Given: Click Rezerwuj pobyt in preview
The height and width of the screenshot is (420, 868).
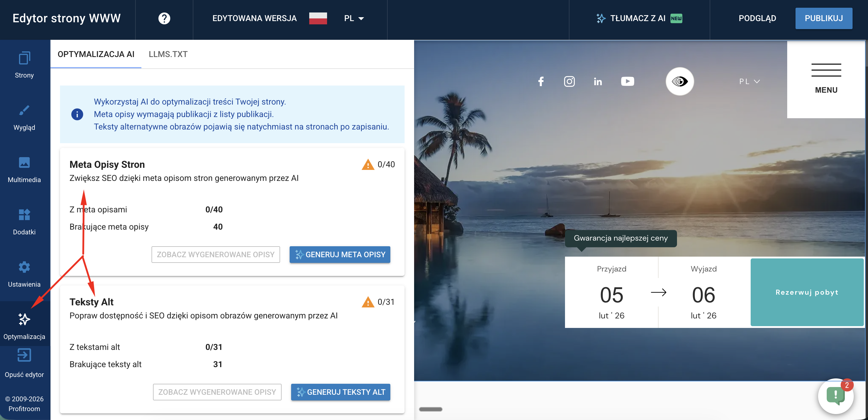Looking at the screenshot, I should pos(807,292).
